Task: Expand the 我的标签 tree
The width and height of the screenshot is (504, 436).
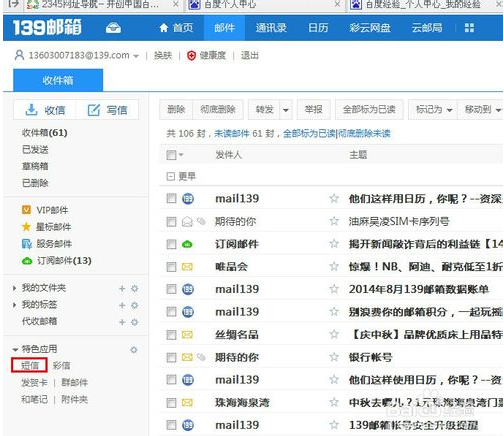Action: 14,305
